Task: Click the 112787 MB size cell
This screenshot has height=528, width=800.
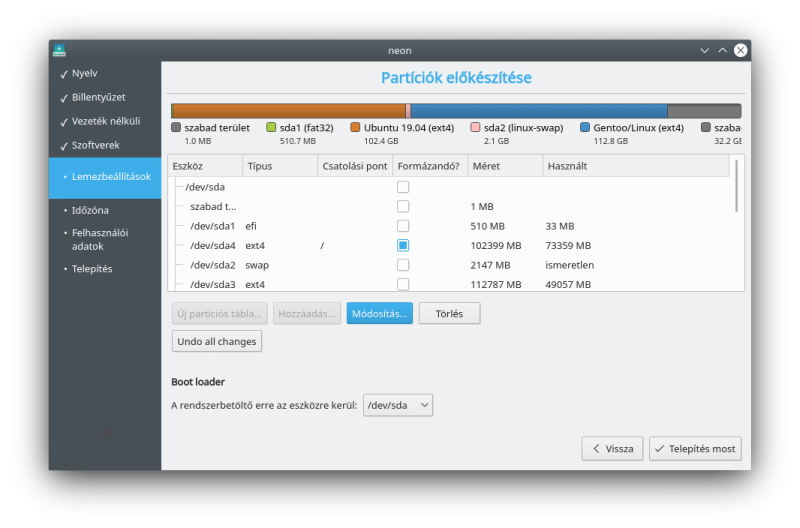Action: [x=496, y=284]
